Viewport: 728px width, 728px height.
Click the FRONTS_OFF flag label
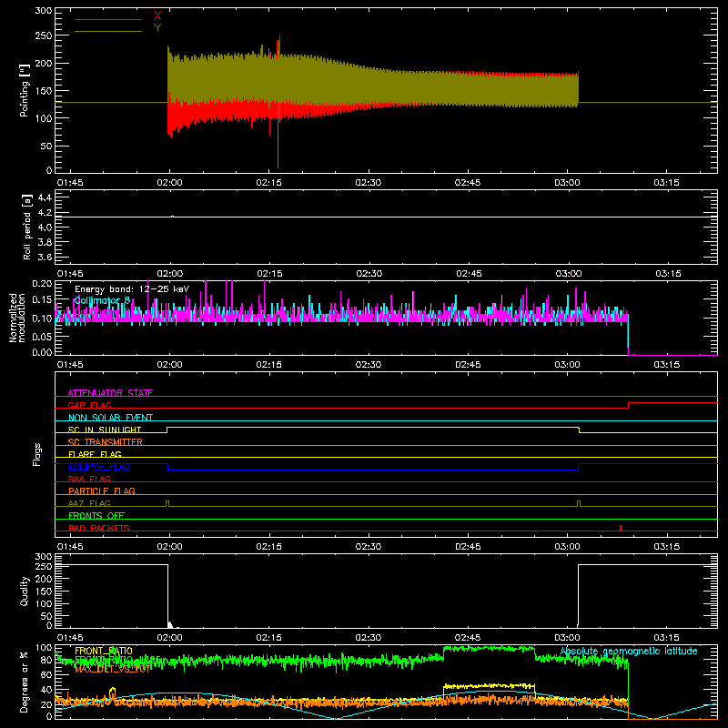pos(96,515)
